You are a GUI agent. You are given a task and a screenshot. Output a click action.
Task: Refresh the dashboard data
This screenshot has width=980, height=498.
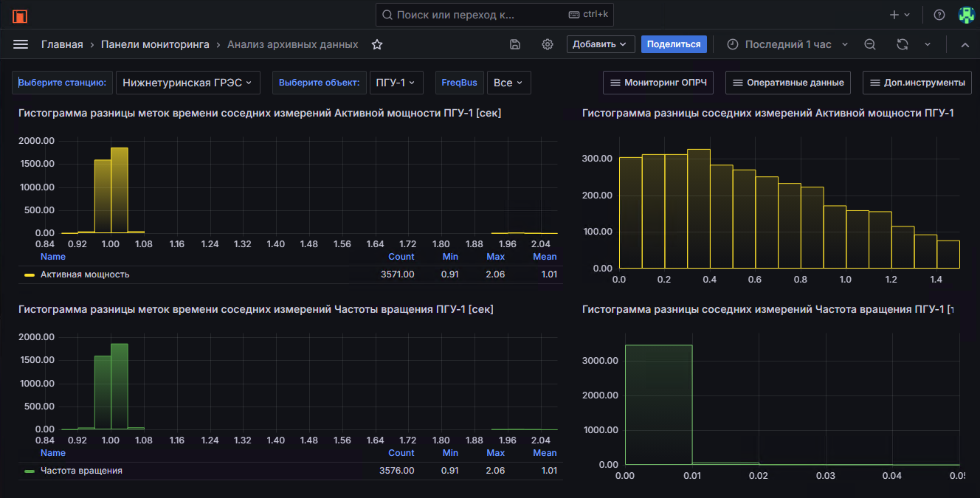click(902, 44)
